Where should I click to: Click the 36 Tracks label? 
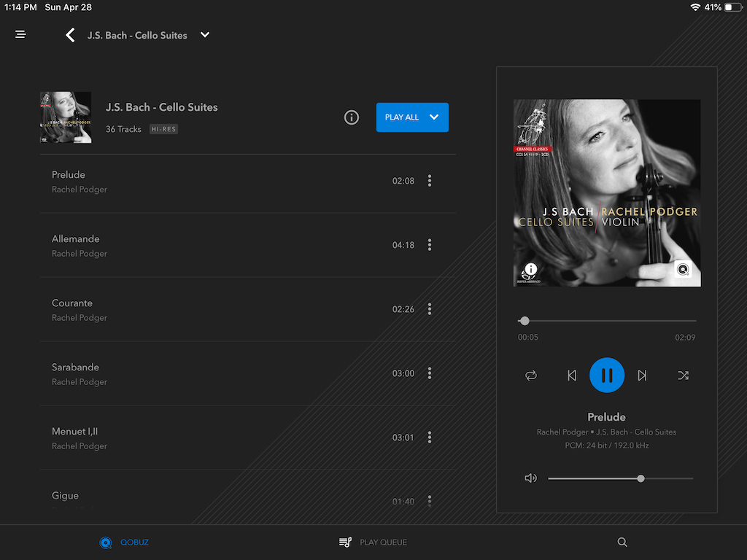point(123,129)
